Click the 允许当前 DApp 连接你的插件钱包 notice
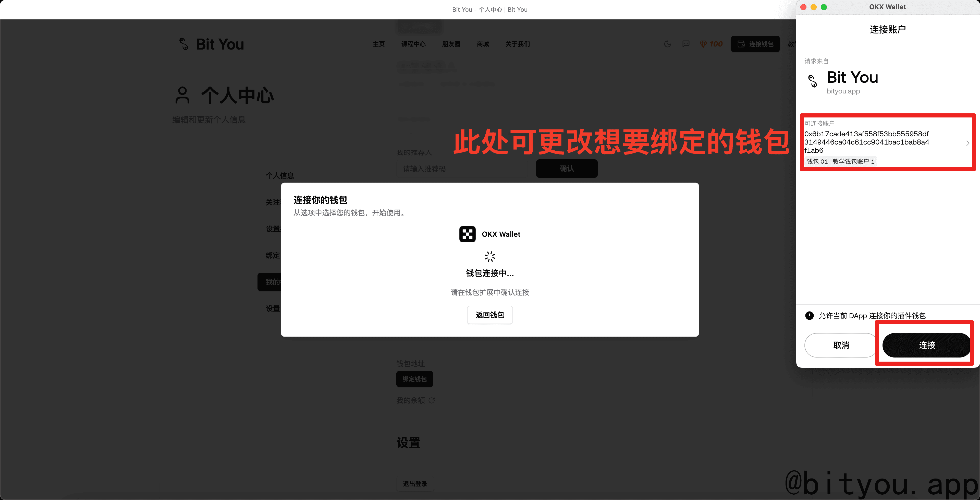The image size is (980, 500). tap(872, 316)
